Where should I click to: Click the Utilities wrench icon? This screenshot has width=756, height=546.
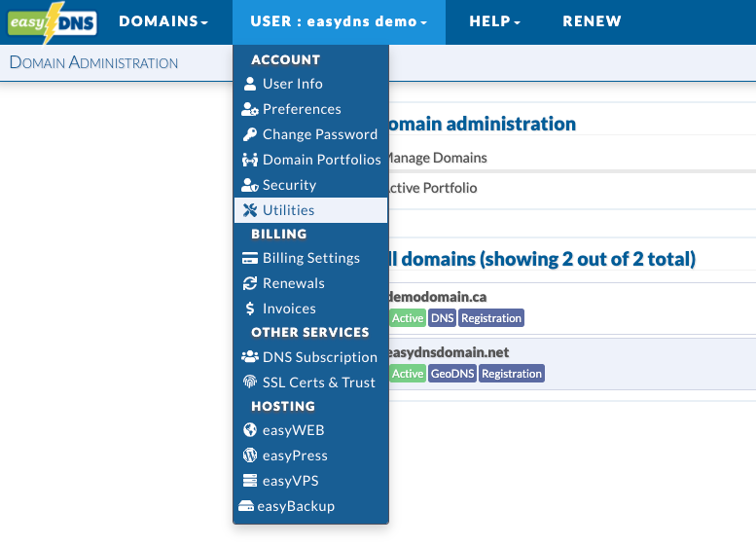coord(250,210)
